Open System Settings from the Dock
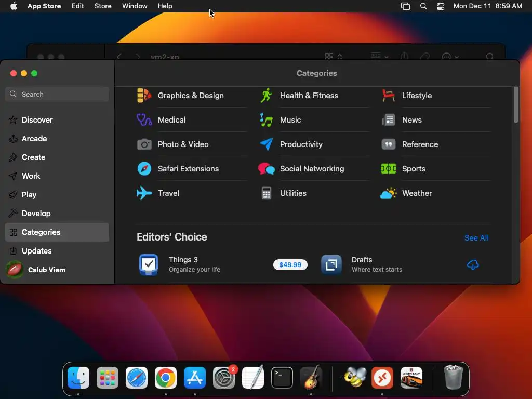 pyautogui.click(x=224, y=378)
